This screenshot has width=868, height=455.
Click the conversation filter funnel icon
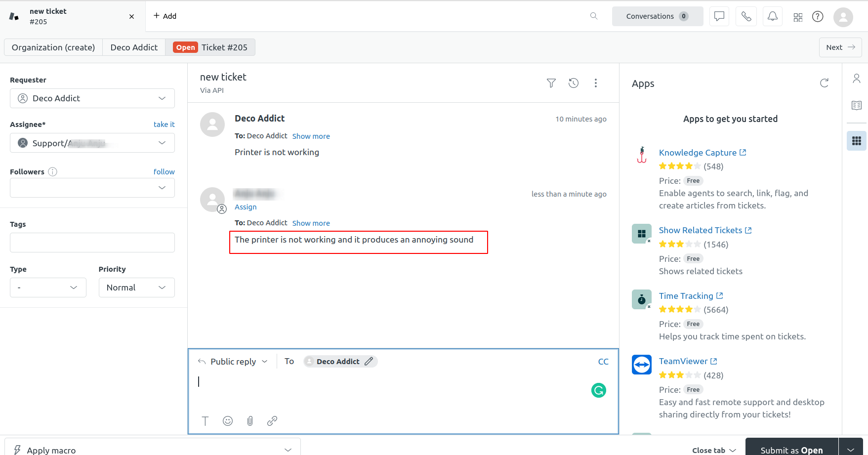(551, 83)
